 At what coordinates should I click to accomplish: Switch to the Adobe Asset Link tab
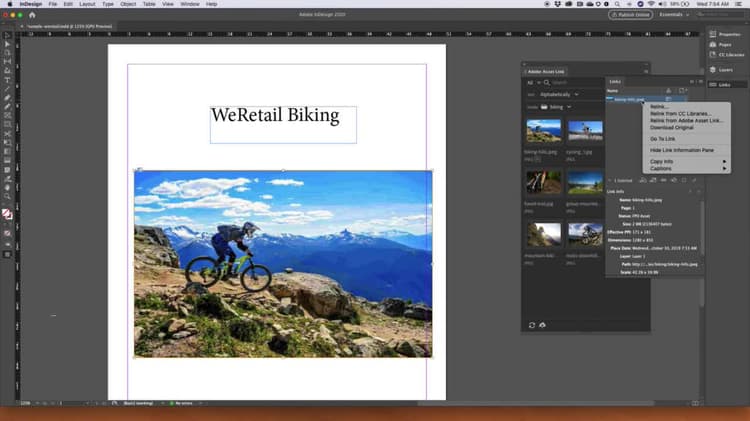[x=546, y=72]
